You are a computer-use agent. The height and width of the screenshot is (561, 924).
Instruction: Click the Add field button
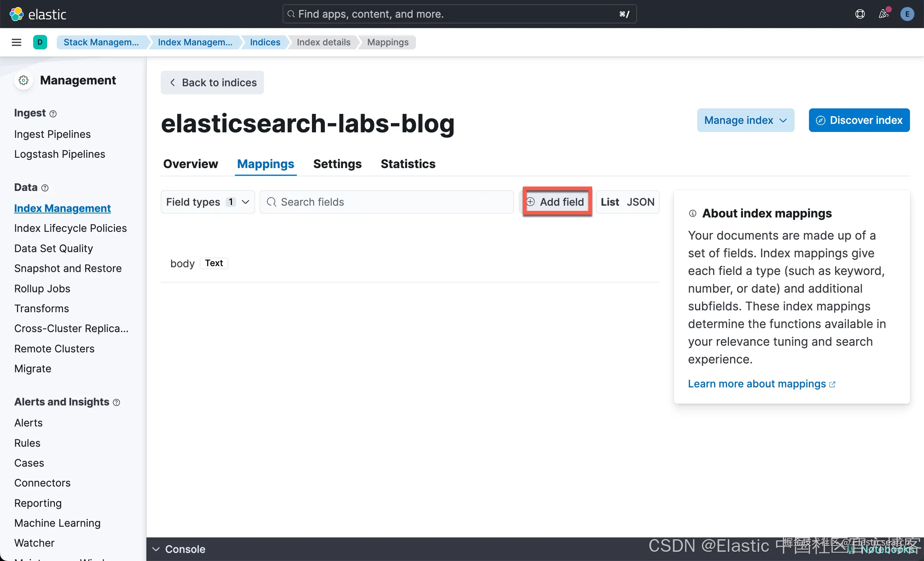(557, 202)
